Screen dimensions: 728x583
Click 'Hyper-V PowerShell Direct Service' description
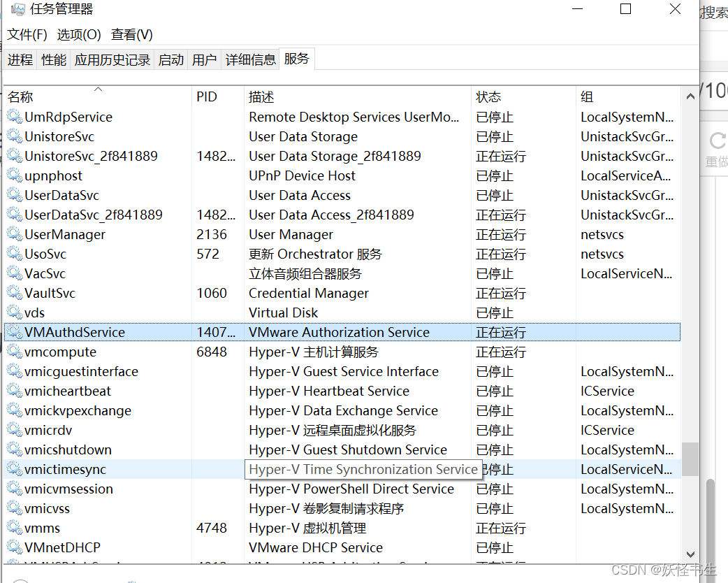pos(351,489)
